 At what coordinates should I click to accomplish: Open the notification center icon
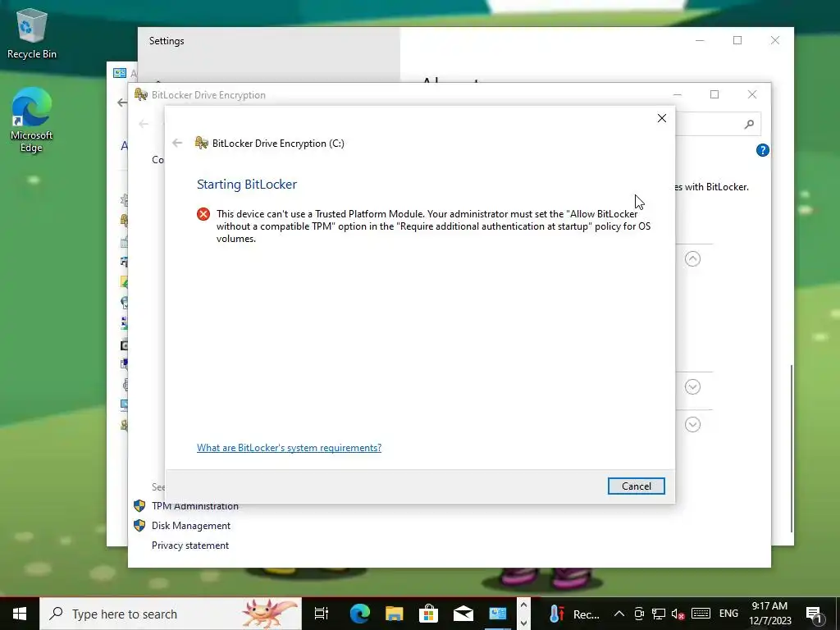point(814,614)
